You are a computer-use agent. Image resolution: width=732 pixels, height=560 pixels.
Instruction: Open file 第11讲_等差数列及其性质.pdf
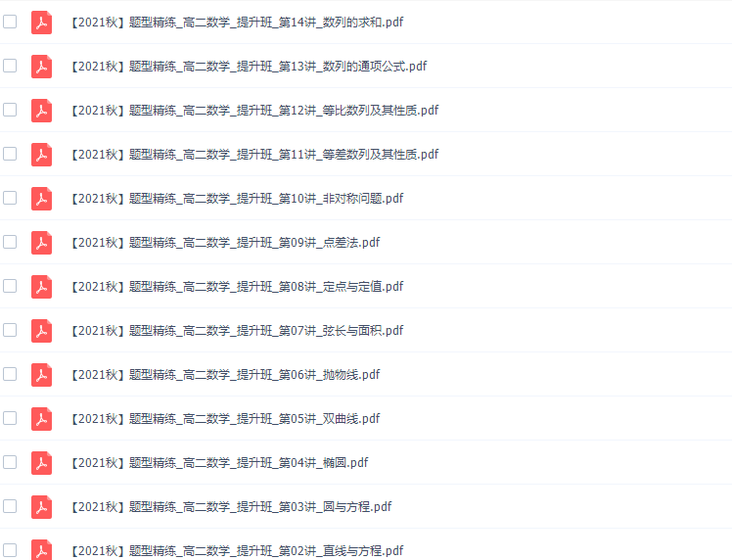tap(254, 154)
